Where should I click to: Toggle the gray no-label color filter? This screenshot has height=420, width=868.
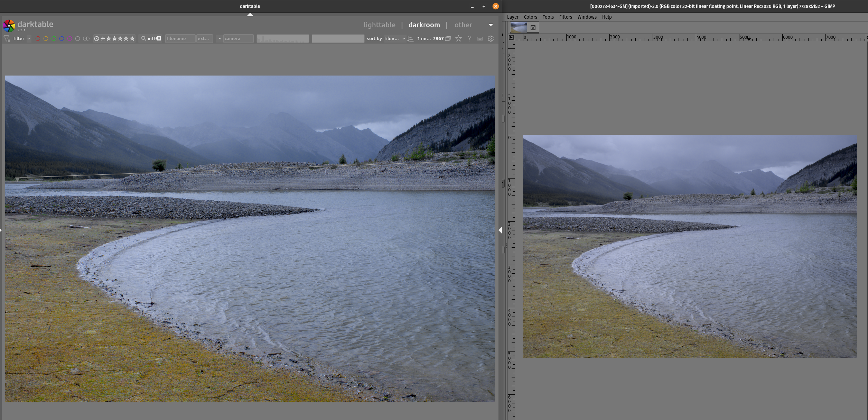77,39
